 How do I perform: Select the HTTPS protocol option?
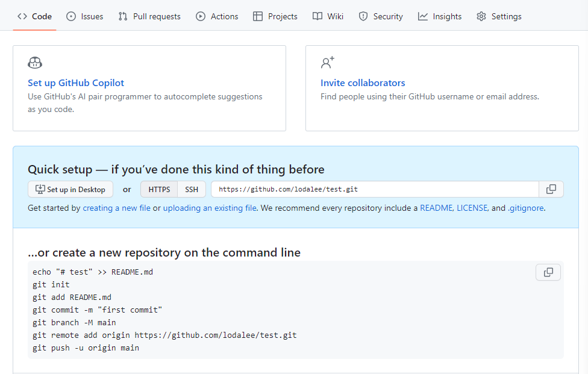click(159, 189)
